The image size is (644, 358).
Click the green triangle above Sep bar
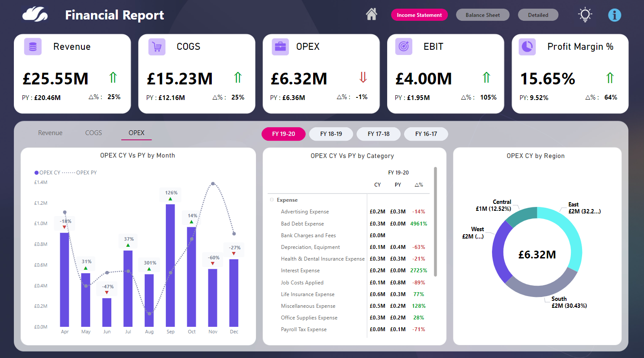(171, 199)
